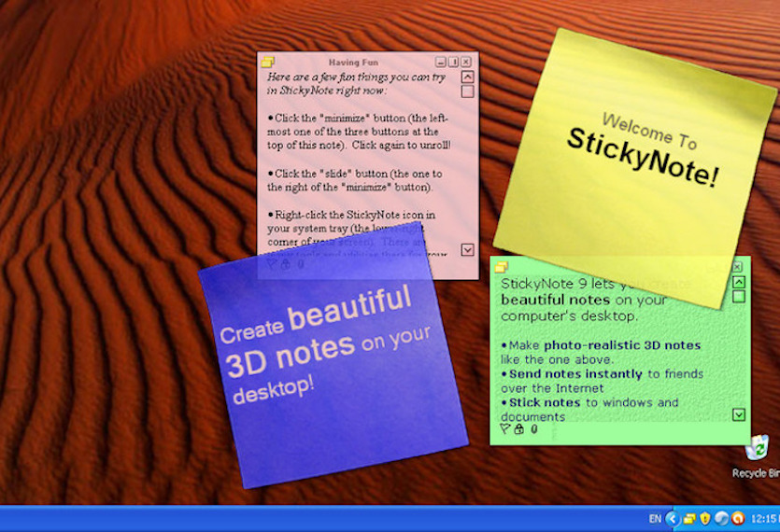
Task: Click 'Stick notes' bold text in green note
Action: click(545, 402)
